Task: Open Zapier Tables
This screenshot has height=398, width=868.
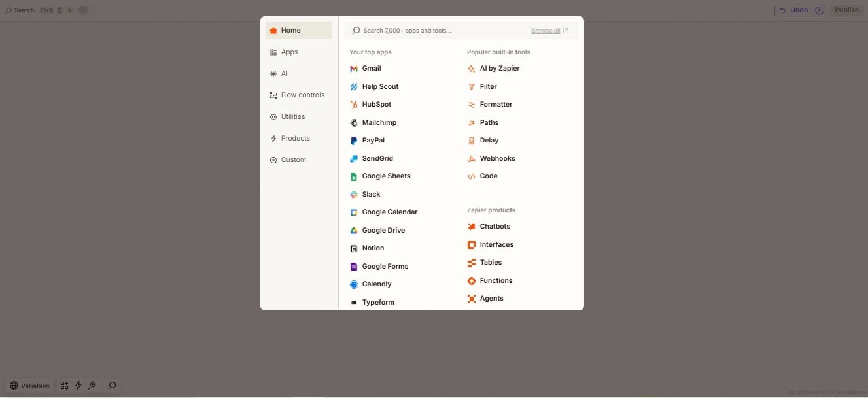Action: (x=492, y=262)
